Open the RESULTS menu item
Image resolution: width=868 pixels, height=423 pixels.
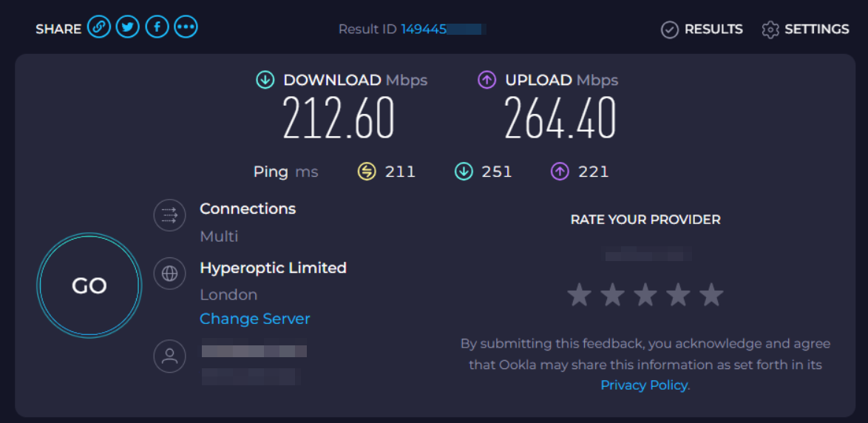pos(713,30)
